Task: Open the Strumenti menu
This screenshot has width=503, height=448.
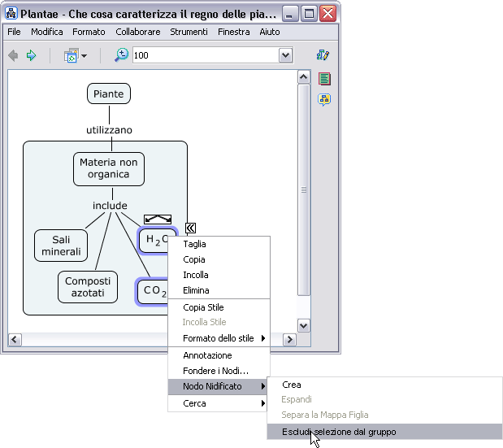Action: point(188,32)
